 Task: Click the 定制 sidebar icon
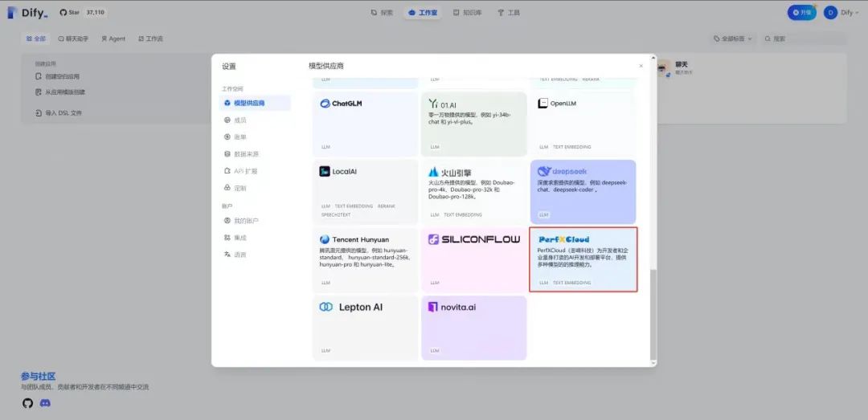coord(227,188)
